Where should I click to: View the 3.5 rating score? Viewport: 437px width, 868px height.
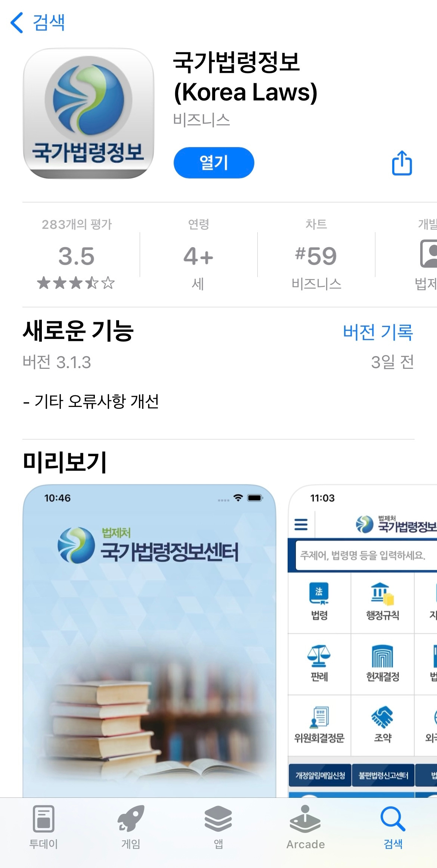pos(77,256)
